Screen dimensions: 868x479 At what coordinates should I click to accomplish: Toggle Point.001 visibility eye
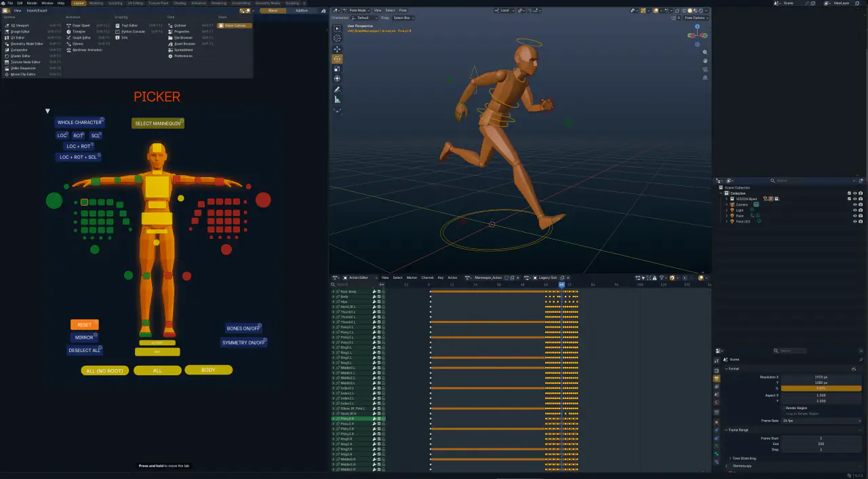click(x=854, y=221)
